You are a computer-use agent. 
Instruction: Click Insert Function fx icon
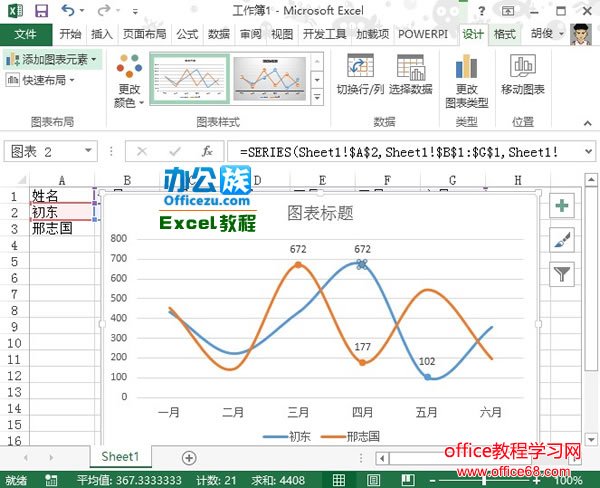click(x=207, y=152)
